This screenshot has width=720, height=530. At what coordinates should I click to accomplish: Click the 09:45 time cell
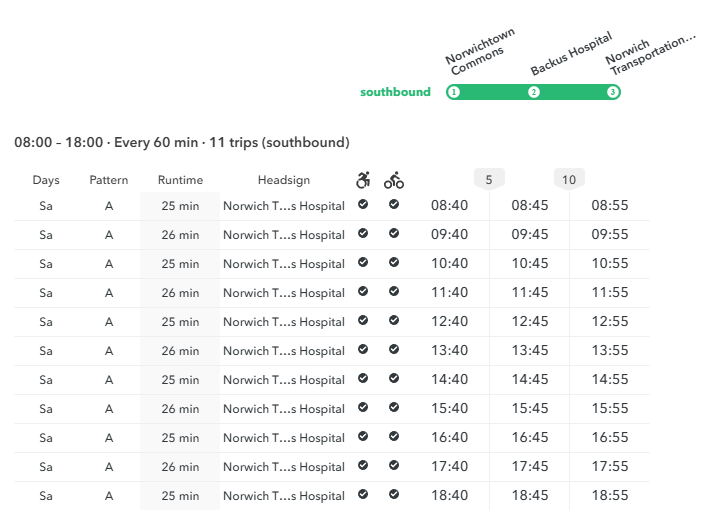pyautogui.click(x=530, y=234)
